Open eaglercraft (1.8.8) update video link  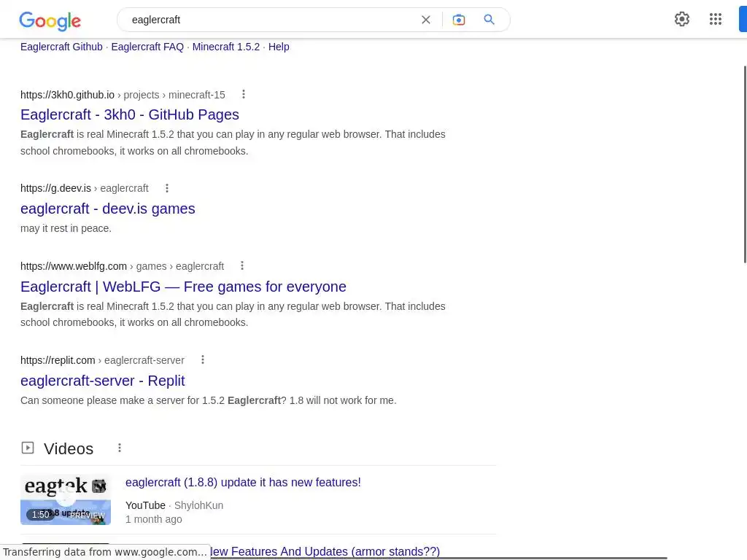[x=243, y=483]
